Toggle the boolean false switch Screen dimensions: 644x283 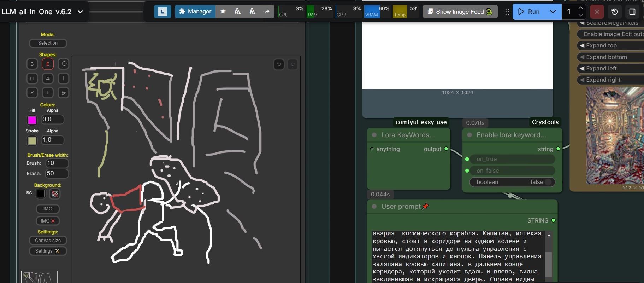click(548, 182)
